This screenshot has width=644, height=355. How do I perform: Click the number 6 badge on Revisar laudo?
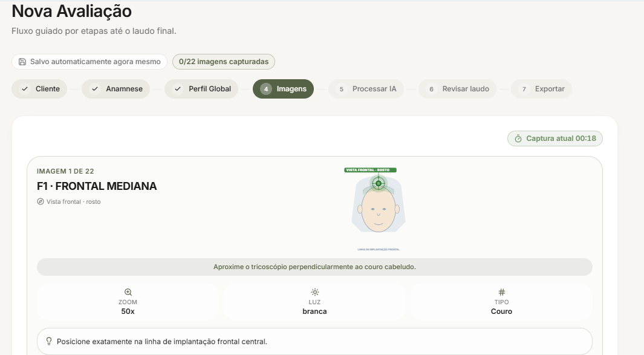click(x=431, y=89)
